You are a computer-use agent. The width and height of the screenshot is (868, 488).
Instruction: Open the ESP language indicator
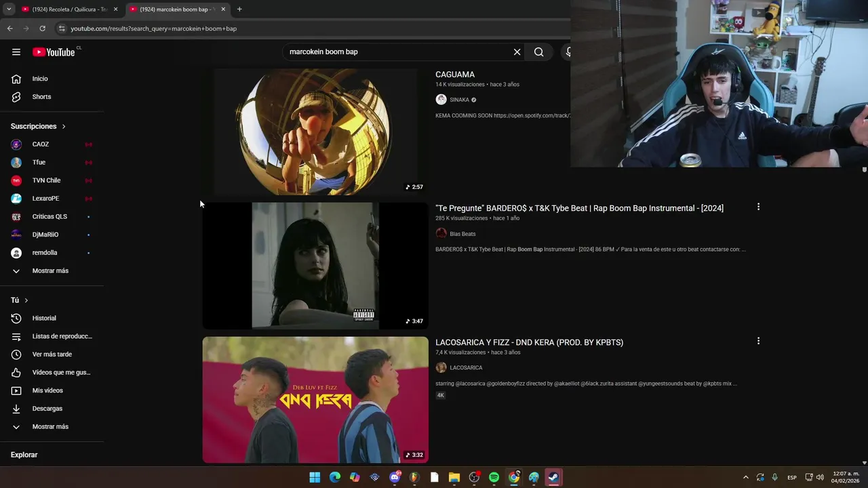pyautogui.click(x=791, y=477)
